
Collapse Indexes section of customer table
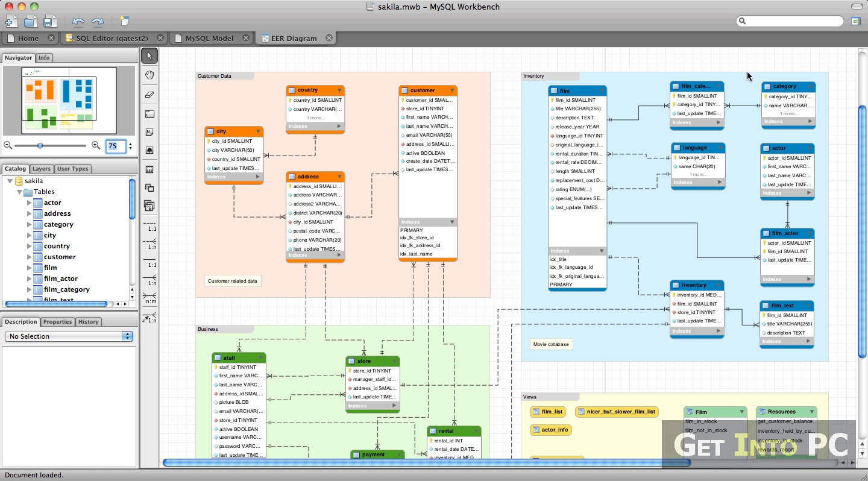click(452, 222)
